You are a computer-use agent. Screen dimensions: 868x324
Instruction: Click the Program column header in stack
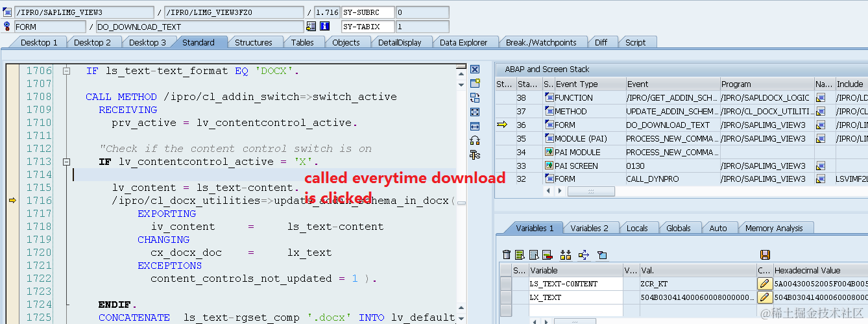pyautogui.click(x=767, y=84)
